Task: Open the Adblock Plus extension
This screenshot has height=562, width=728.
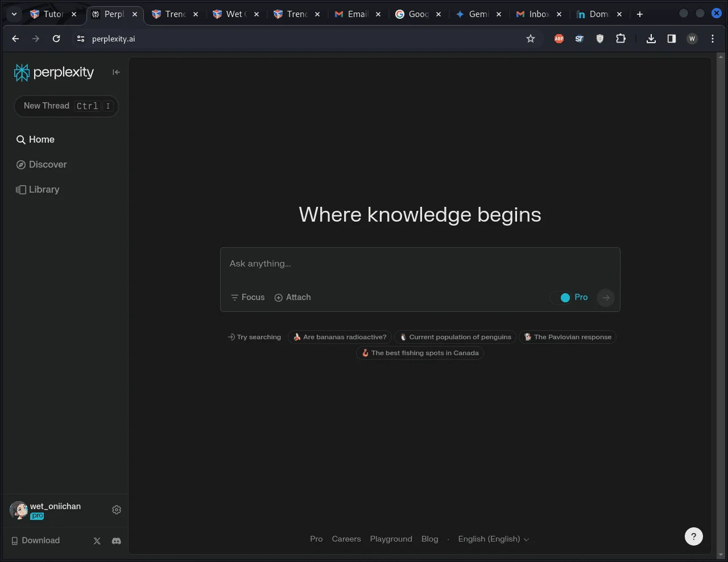Action: (x=559, y=39)
